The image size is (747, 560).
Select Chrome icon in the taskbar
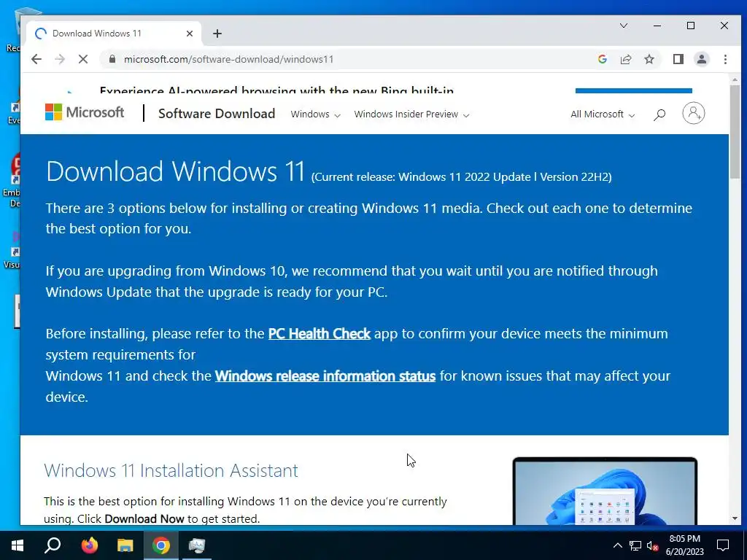point(161,545)
